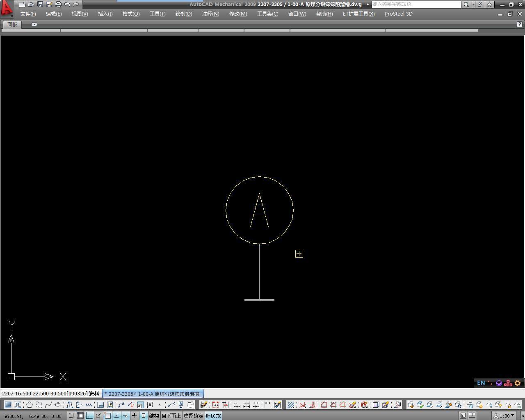Open the ProSteel 3D menu
This screenshot has width=525, height=420.
tap(398, 14)
